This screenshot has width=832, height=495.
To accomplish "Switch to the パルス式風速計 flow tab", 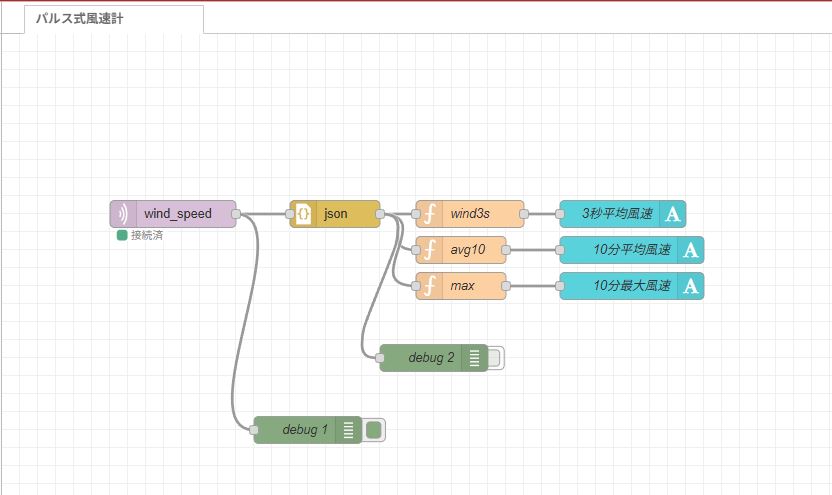I will (113, 19).
